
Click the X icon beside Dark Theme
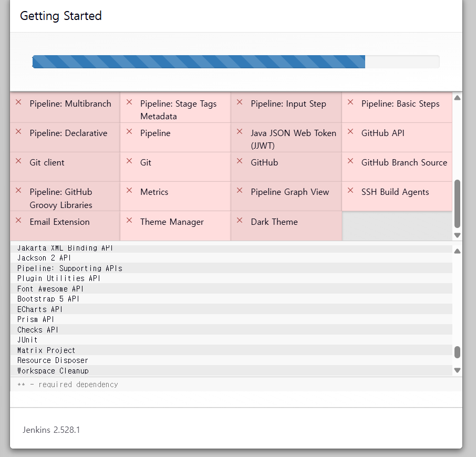pos(240,221)
